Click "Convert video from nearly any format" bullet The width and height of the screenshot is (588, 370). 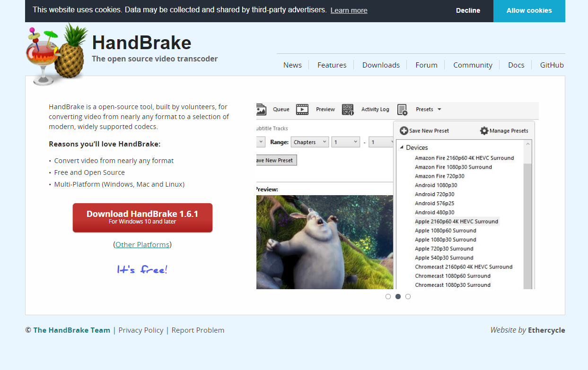[x=114, y=161]
